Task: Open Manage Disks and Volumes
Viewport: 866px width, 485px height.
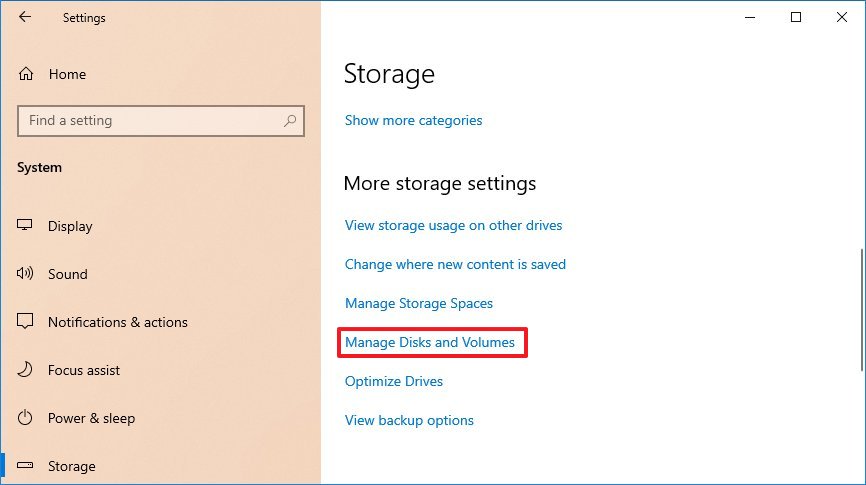Action: click(430, 343)
